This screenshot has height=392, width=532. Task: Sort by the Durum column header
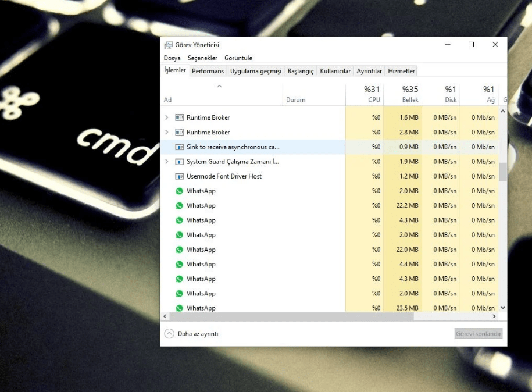[x=314, y=94]
